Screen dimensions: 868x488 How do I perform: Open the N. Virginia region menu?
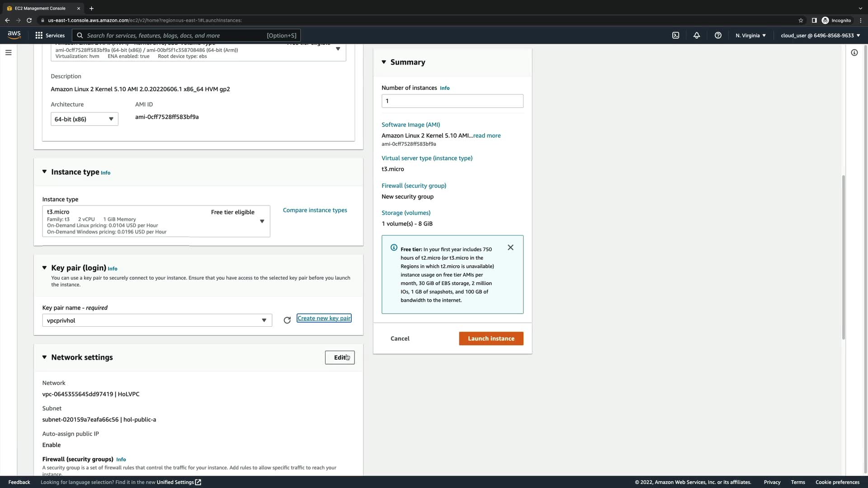click(750, 35)
